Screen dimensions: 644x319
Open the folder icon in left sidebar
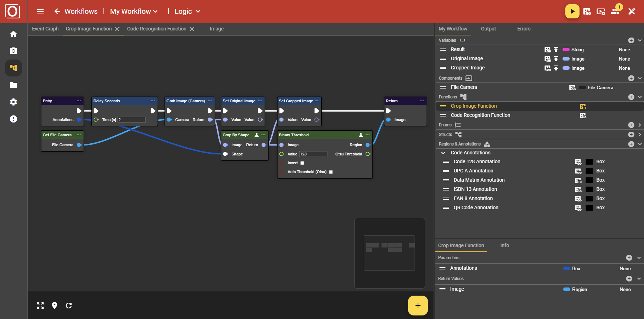(13, 85)
